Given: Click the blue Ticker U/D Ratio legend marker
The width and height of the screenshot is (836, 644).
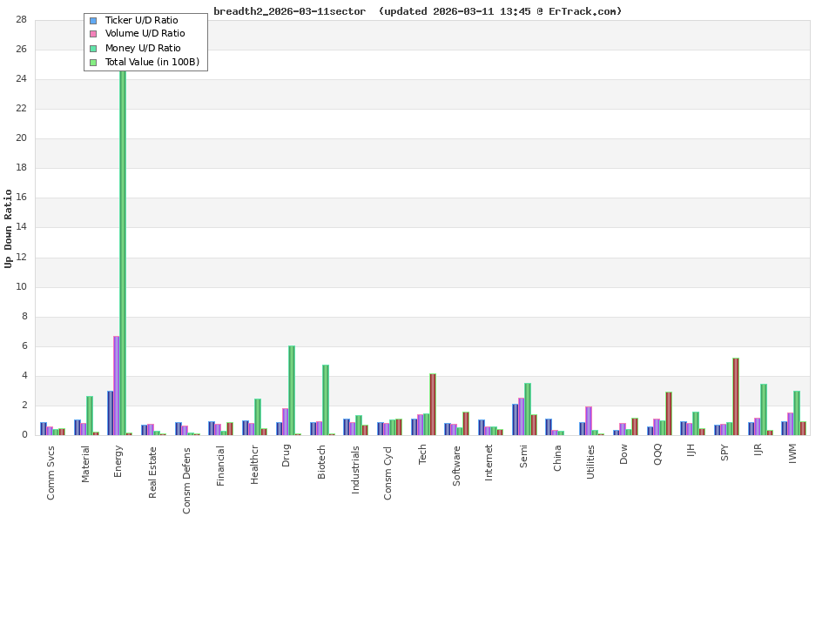Looking at the screenshot, I should point(92,20).
